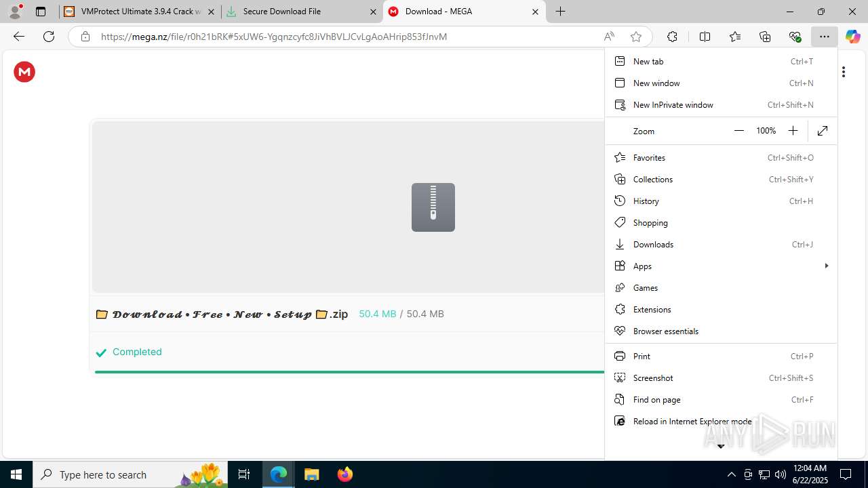This screenshot has width=868, height=488.
Task: Choose New tab menu entry
Action: click(x=721, y=61)
